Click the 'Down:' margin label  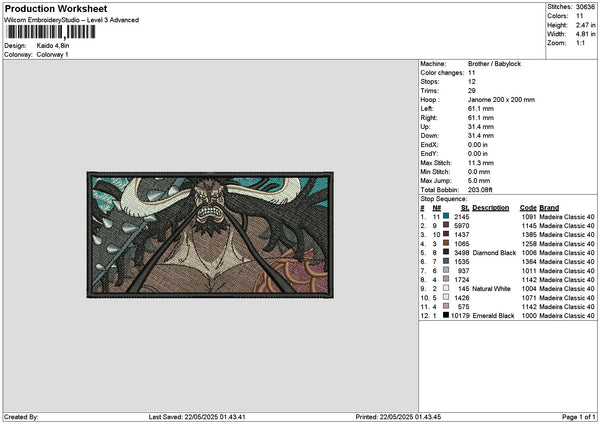[x=429, y=135]
